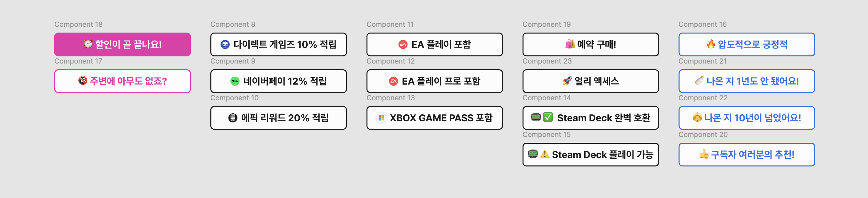
Task: Click the Naver Pay green icon
Action: 235,81
